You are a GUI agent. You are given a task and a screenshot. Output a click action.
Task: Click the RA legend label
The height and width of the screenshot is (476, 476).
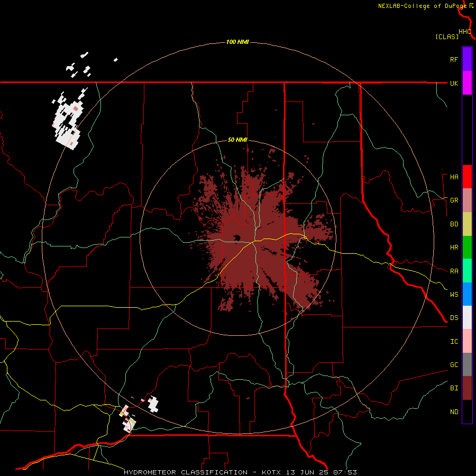pyautogui.click(x=454, y=271)
